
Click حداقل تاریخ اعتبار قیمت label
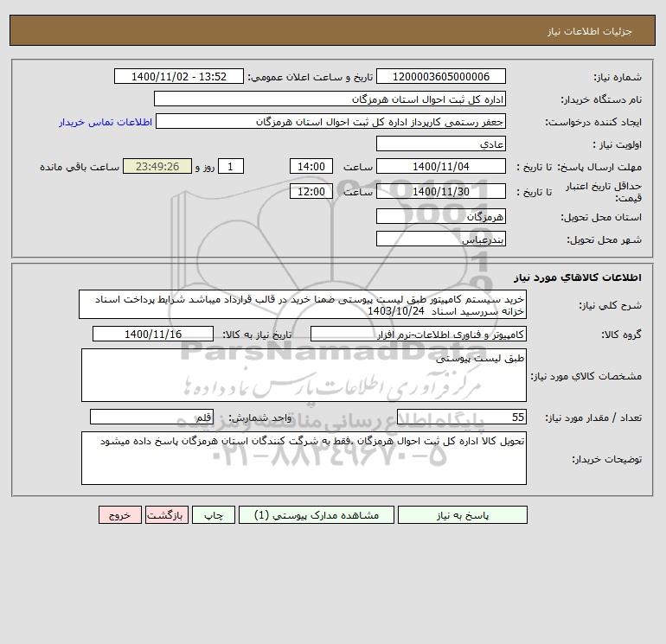click(603, 192)
